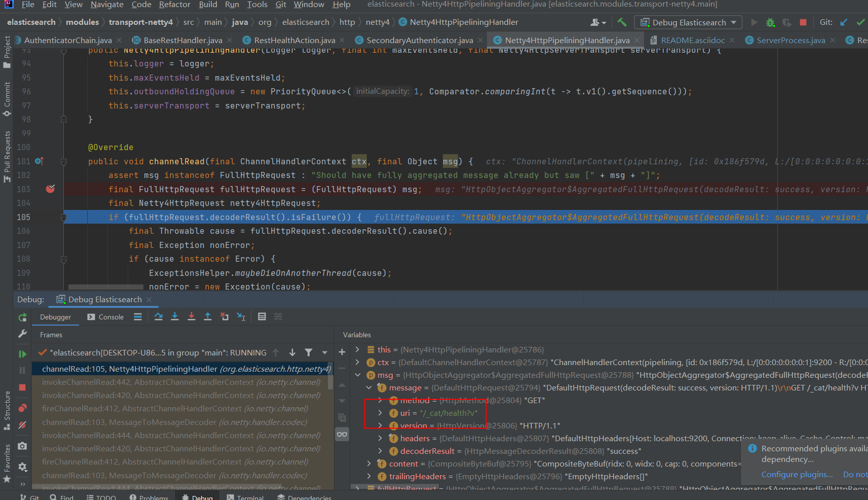Open the Terminal tool window
868x500 pixels.
point(245,497)
